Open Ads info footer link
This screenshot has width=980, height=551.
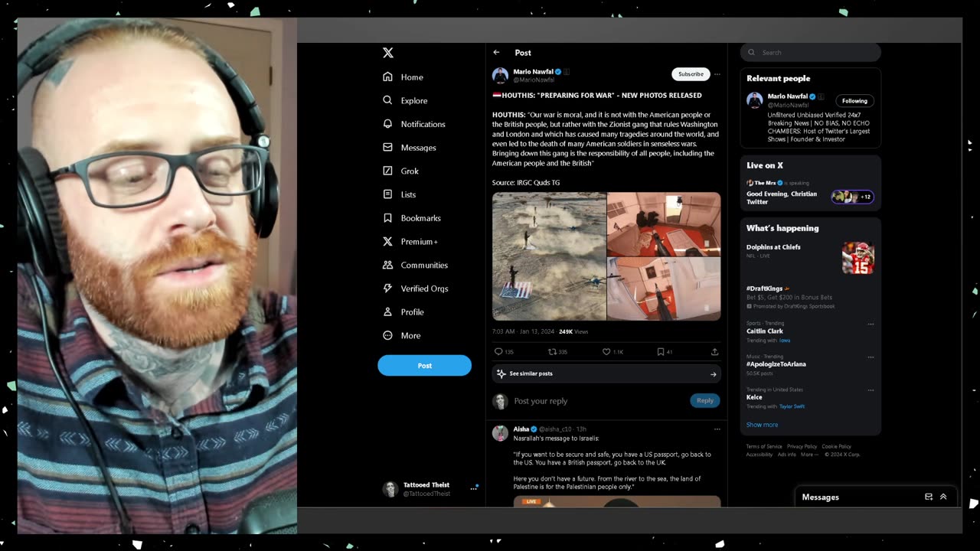point(786,455)
